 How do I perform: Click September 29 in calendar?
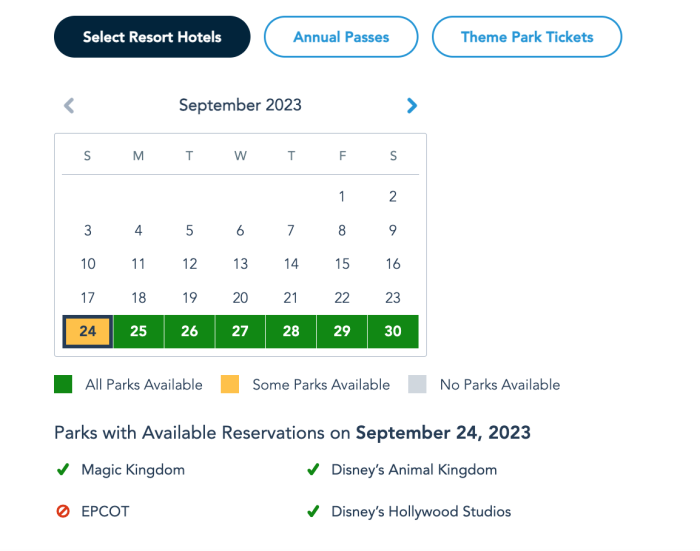[x=342, y=331]
